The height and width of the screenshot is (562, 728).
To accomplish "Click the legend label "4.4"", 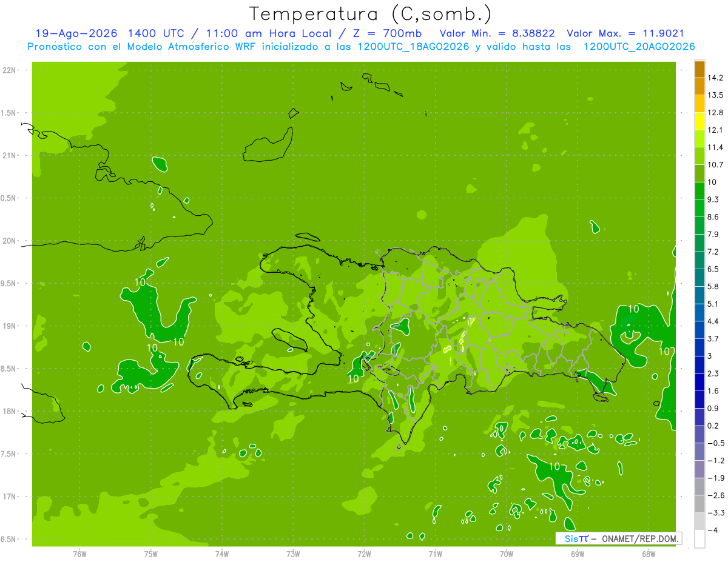I will (x=713, y=321).
